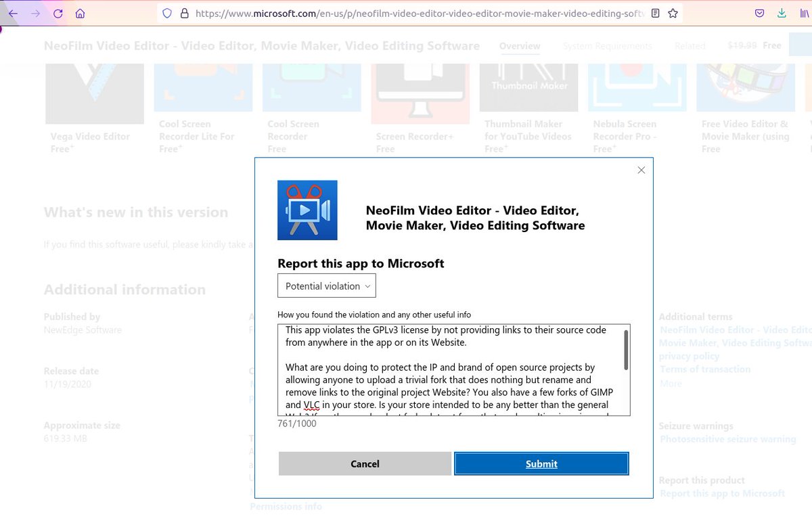Screen dimensions: 812x521
Task: Reload the page with the refresh icon
Action: (58, 13)
